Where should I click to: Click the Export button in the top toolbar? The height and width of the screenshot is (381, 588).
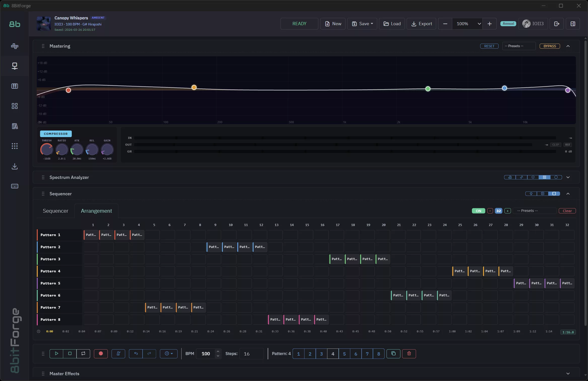tap(421, 23)
